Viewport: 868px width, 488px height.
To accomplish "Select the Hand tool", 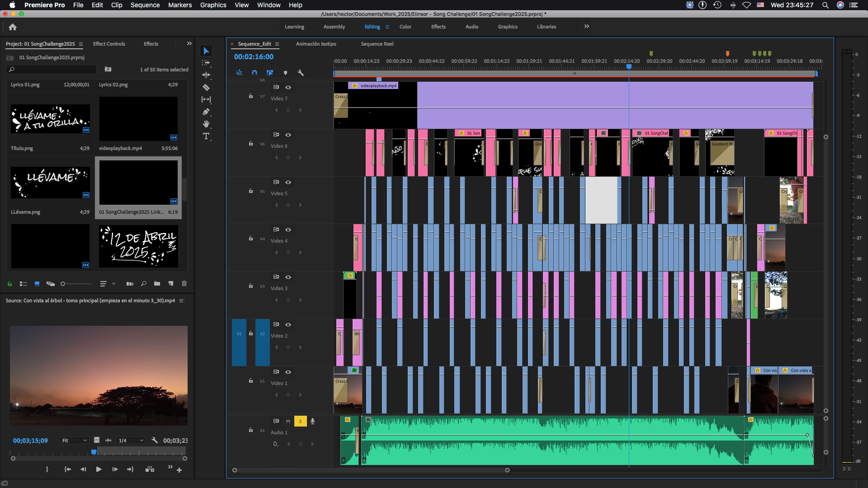I will coord(206,124).
